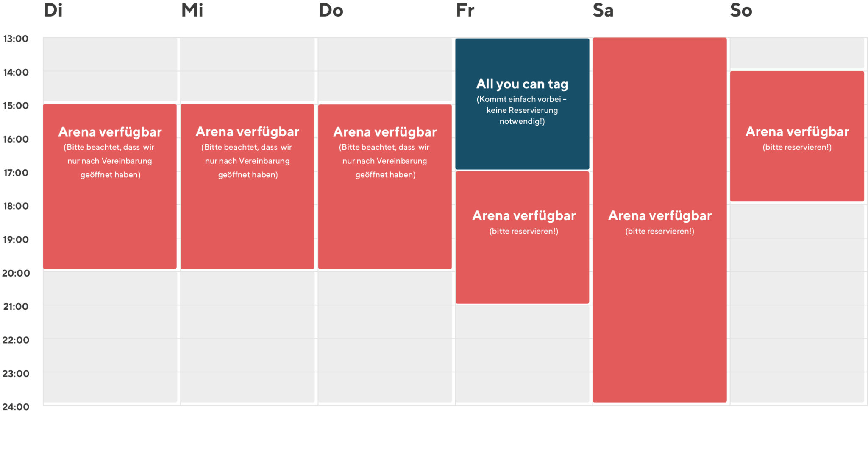Click empty Sunday slot at 13:00

(797, 53)
